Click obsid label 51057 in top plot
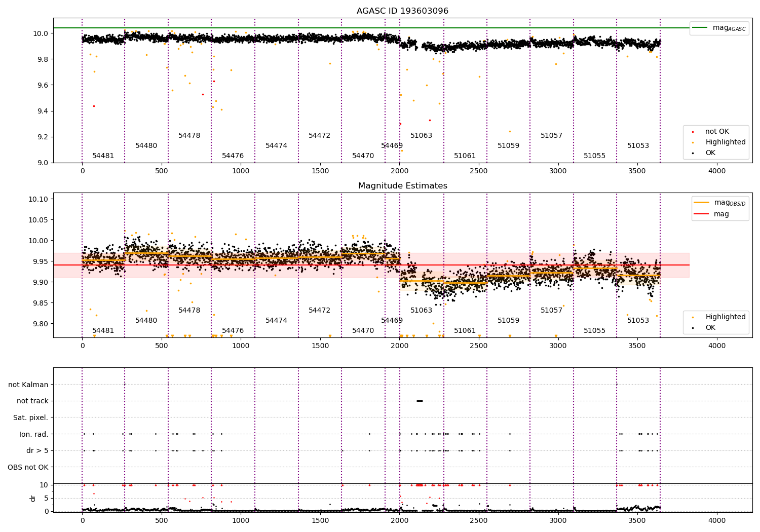This screenshot has height=532, width=760. 552,136
